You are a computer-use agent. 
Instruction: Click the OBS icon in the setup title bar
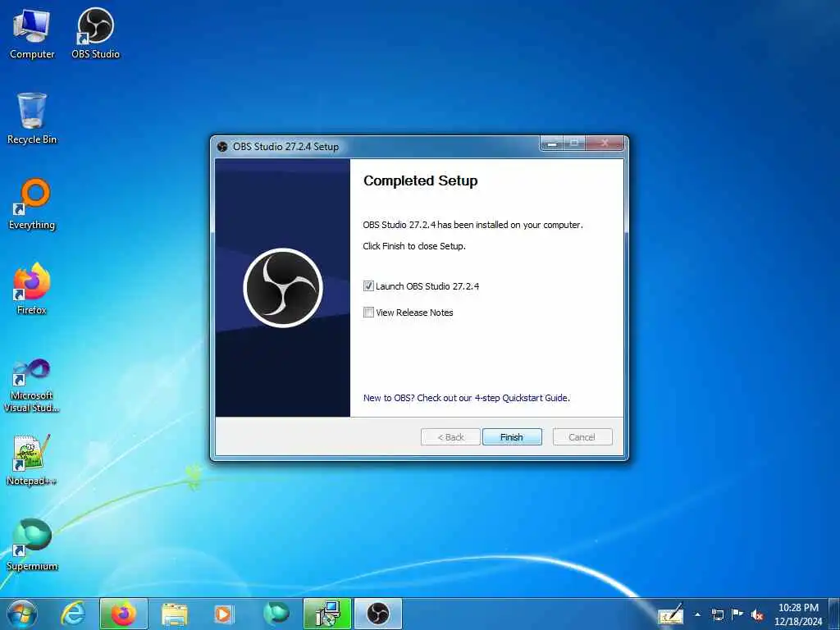click(x=222, y=146)
